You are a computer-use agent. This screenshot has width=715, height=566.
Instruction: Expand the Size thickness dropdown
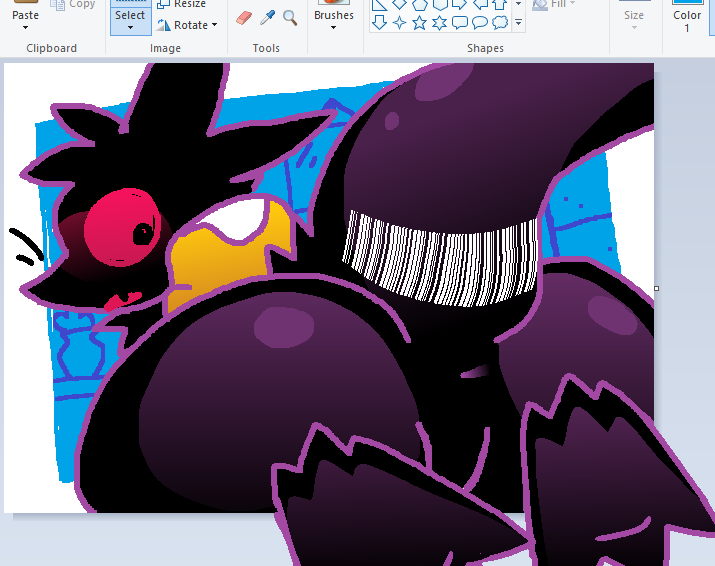[x=634, y=27]
